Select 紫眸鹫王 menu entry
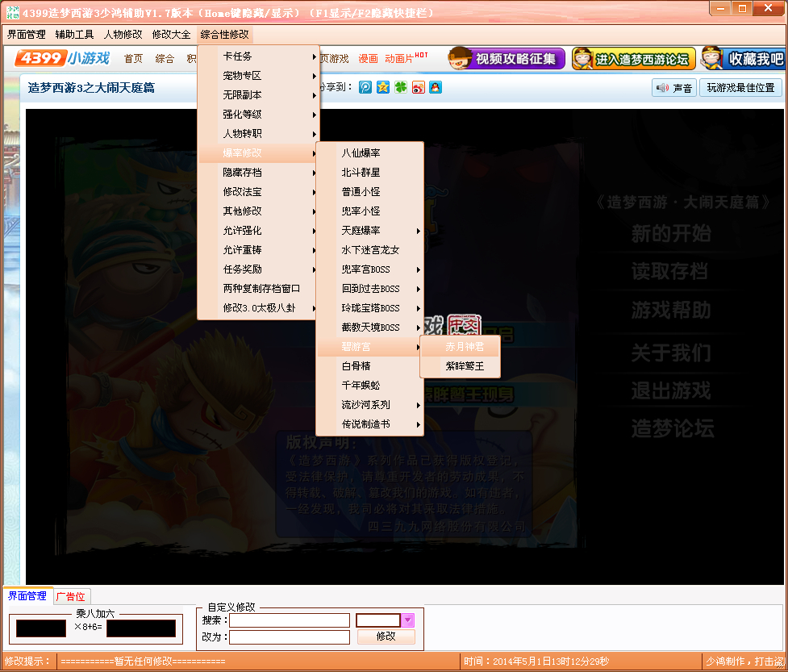 point(465,366)
